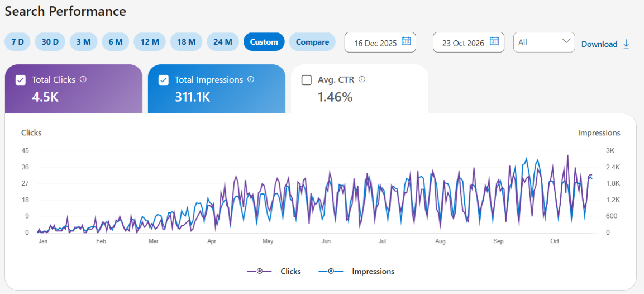Select the 30 D time range
The image size is (644, 294).
[50, 42]
